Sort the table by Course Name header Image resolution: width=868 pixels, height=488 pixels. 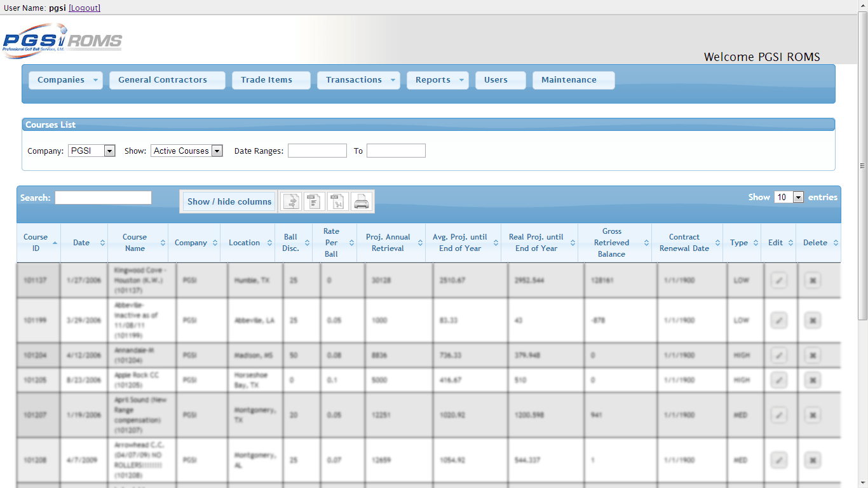135,243
